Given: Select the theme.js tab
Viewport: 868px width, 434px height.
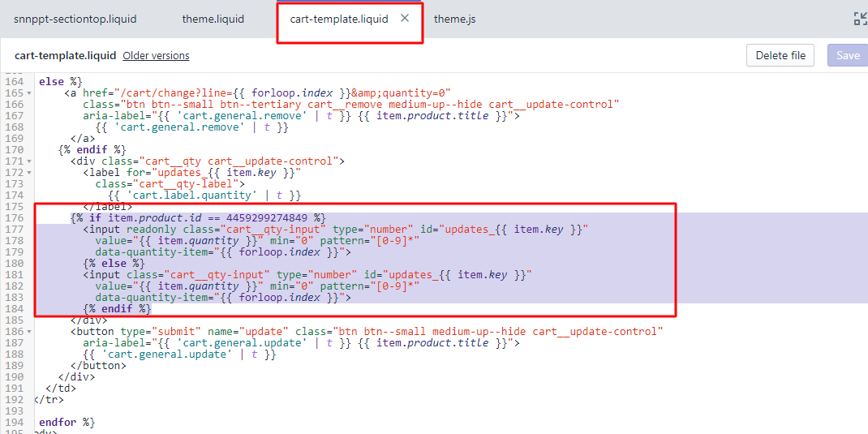Looking at the screenshot, I should coord(454,19).
